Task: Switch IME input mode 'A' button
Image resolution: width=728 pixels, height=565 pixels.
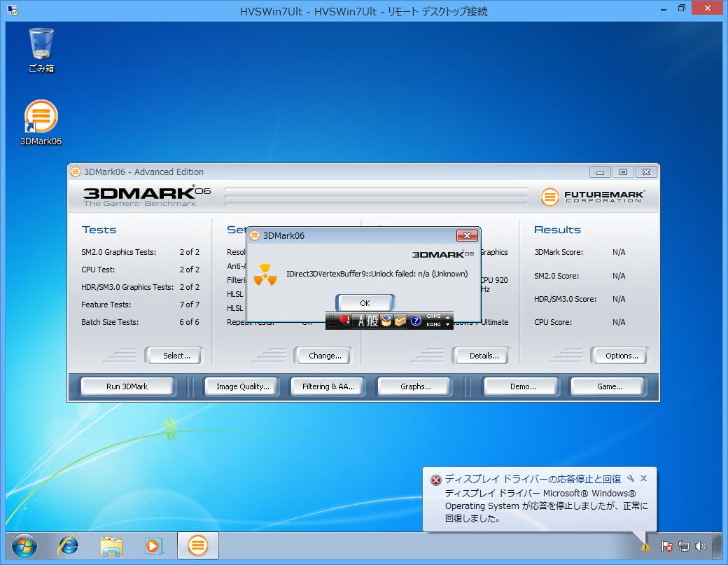Action: tap(360, 321)
